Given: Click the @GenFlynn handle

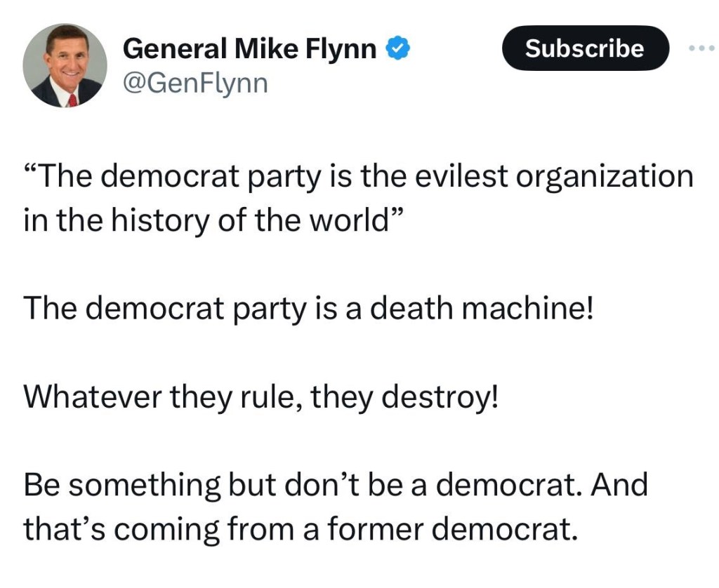Looking at the screenshot, I should [x=195, y=84].
